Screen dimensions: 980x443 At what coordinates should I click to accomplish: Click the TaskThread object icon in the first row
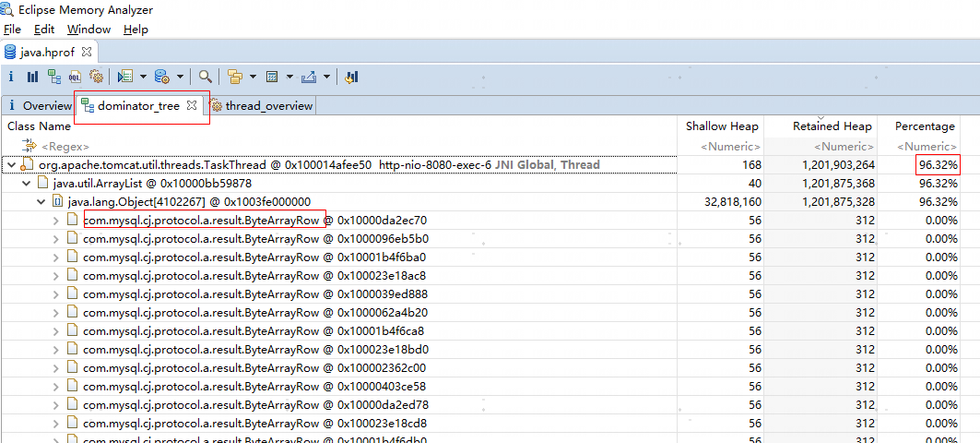pos(29,165)
